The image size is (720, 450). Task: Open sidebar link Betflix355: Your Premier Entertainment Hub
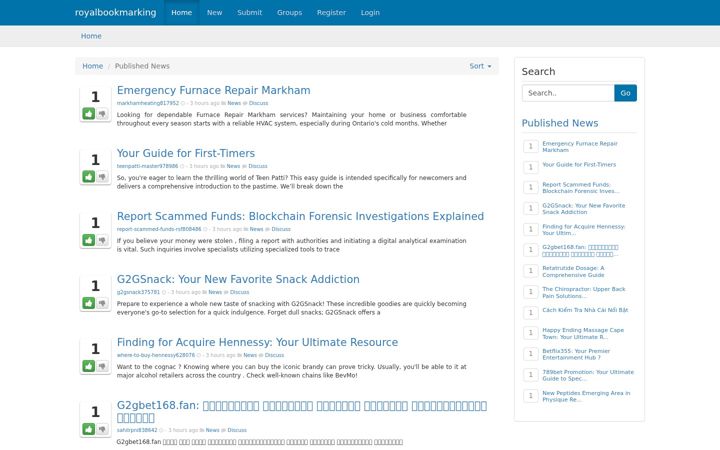pyautogui.click(x=576, y=354)
